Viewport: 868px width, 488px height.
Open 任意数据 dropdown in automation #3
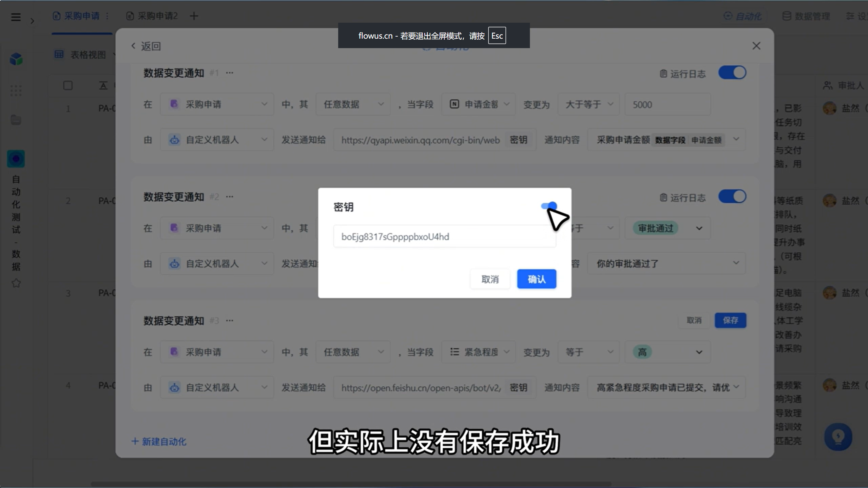[x=353, y=352]
